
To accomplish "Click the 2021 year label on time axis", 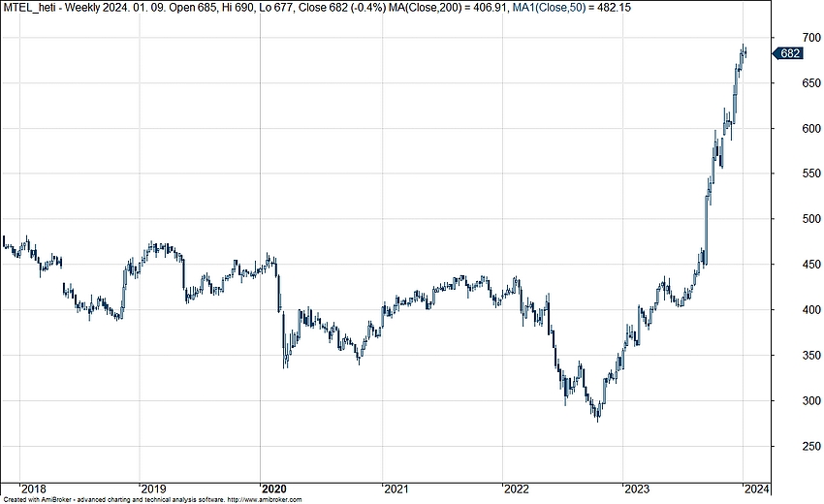I will (x=396, y=489).
